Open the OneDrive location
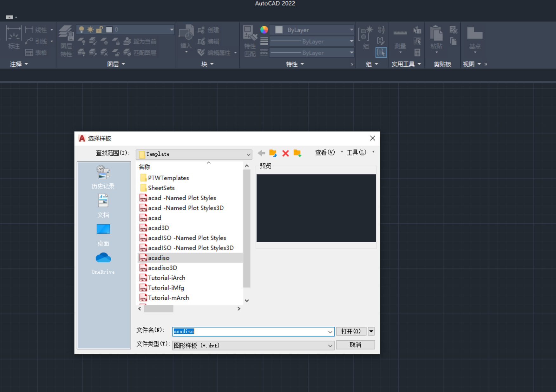 (103, 263)
